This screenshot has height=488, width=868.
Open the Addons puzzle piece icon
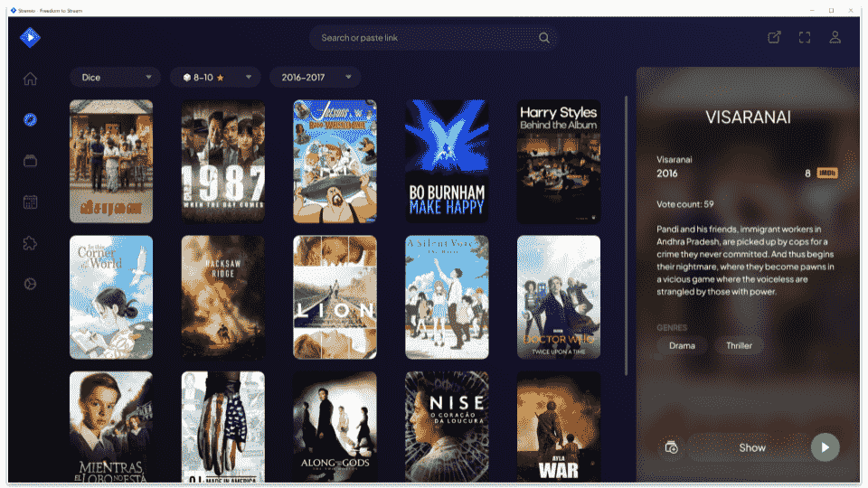(x=30, y=243)
